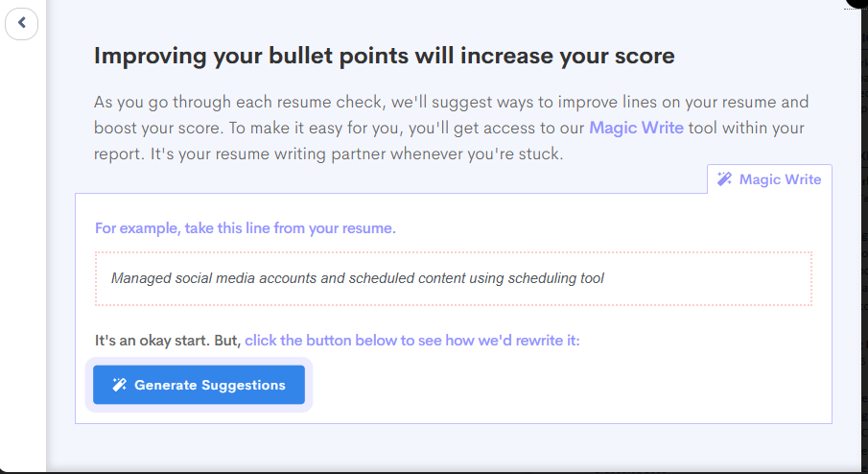Go back using the left chevron button
The width and height of the screenshot is (868, 474).
tap(22, 23)
